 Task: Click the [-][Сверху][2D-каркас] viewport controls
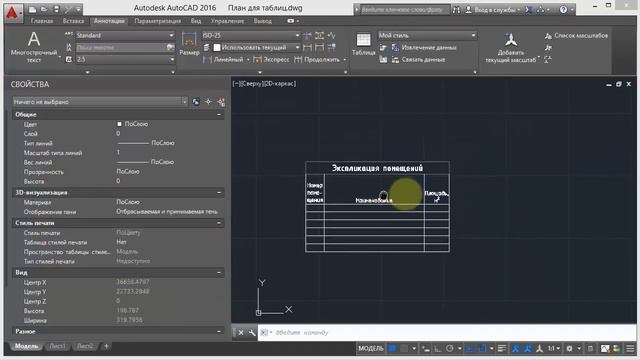pyautogui.click(x=264, y=84)
